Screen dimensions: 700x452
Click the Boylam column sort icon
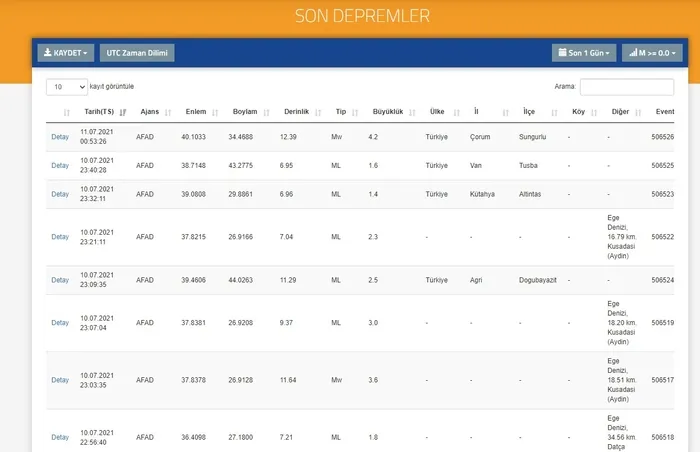pyautogui.click(x=266, y=112)
